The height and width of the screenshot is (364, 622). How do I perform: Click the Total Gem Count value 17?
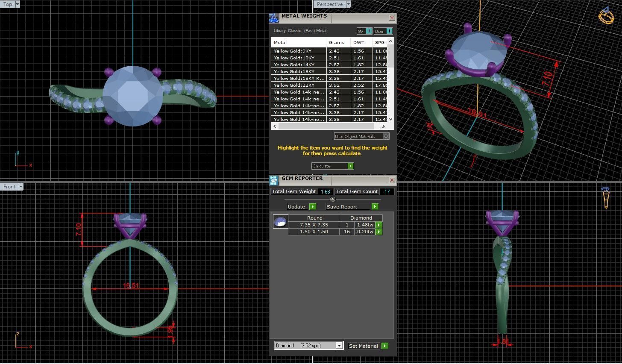(x=387, y=191)
